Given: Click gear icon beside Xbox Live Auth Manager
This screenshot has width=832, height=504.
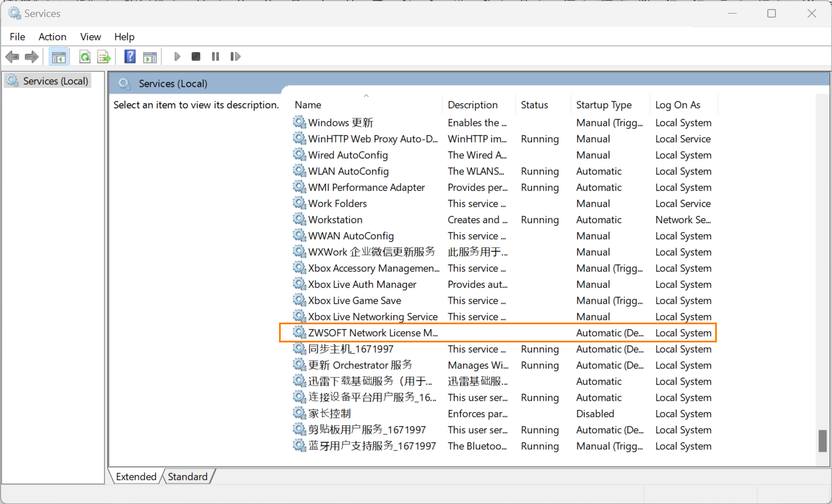Looking at the screenshot, I should (299, 283).
